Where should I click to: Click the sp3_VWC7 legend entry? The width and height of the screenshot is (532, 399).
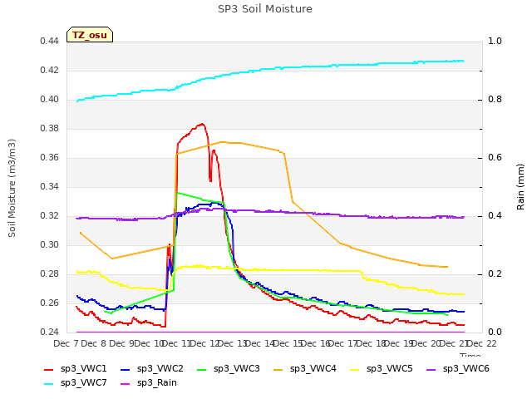pos(76,383)
